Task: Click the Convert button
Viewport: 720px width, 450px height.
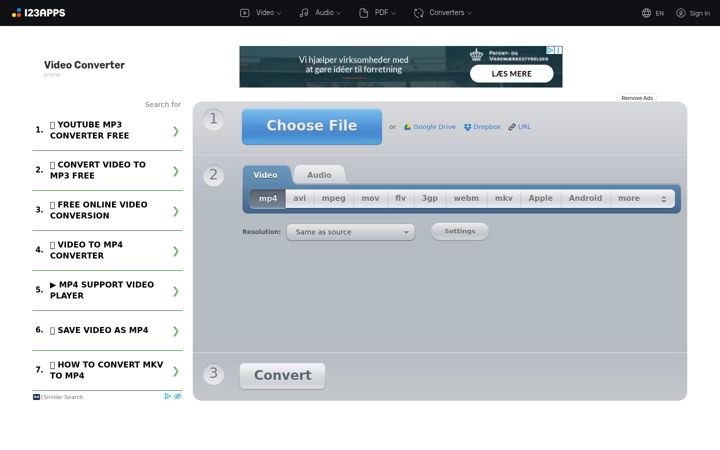Action: click(282, 376)
